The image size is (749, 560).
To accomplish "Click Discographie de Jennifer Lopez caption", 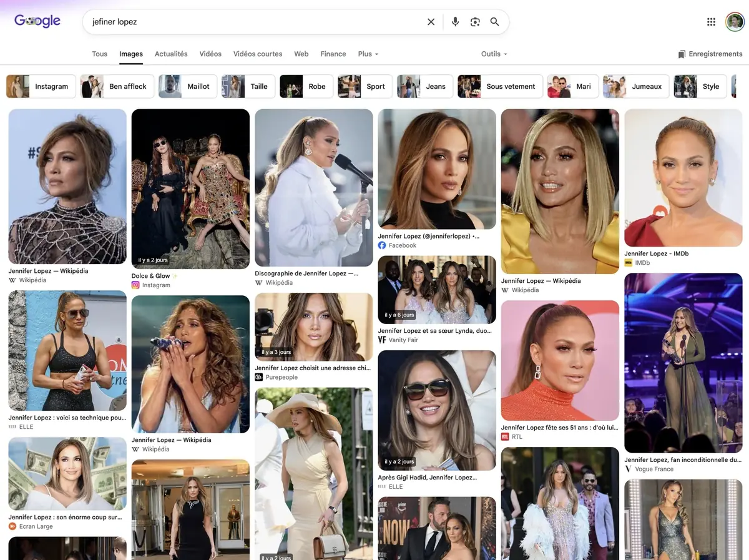I will [x=306, y=273].
